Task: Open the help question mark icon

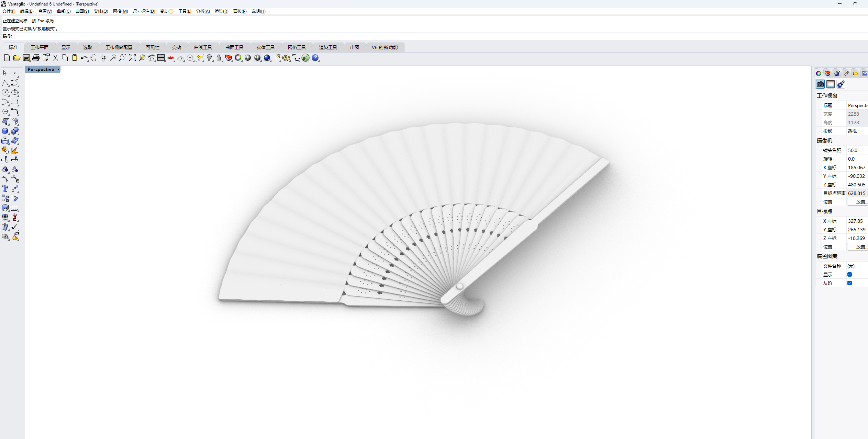Action: (x=315, y=58)
